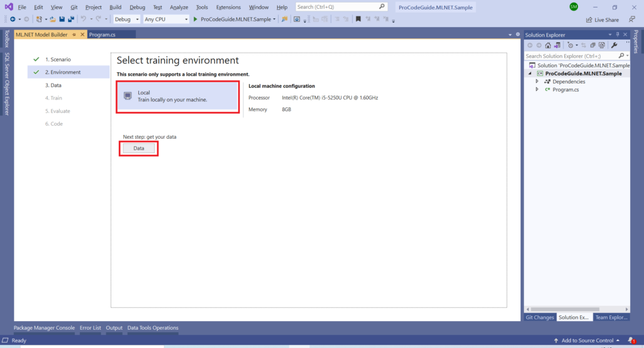Open the dropdown arrow beside ProCodeGuide.MLNET.Sample run target
This screenshot has width=644, height=348.
274,19
